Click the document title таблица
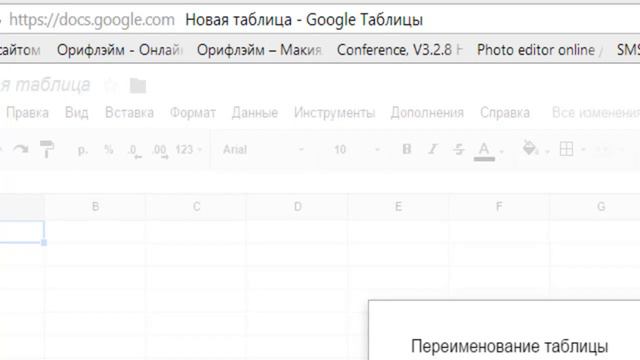Screen dimensions: 640x360 click(45, 85)
